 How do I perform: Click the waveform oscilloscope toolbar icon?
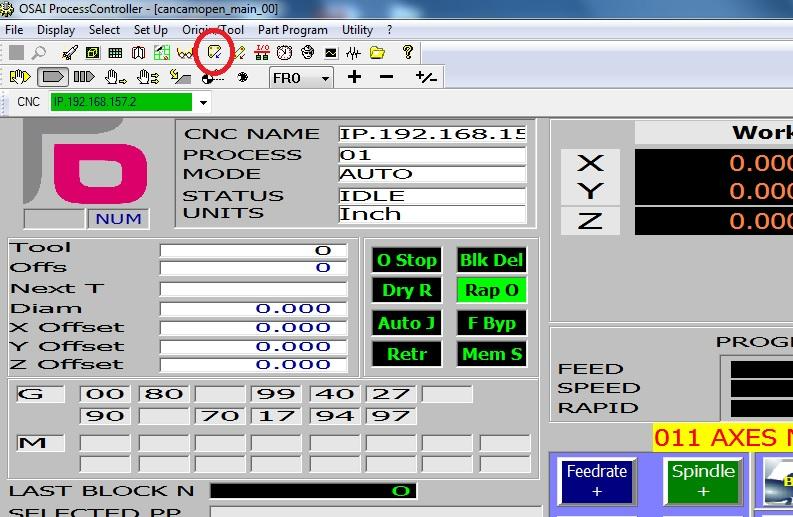(x=354, y=53)
